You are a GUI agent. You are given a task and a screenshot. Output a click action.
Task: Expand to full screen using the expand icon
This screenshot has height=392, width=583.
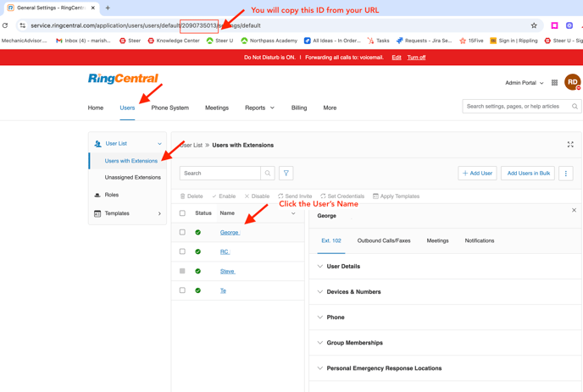(x=570, y=145)
